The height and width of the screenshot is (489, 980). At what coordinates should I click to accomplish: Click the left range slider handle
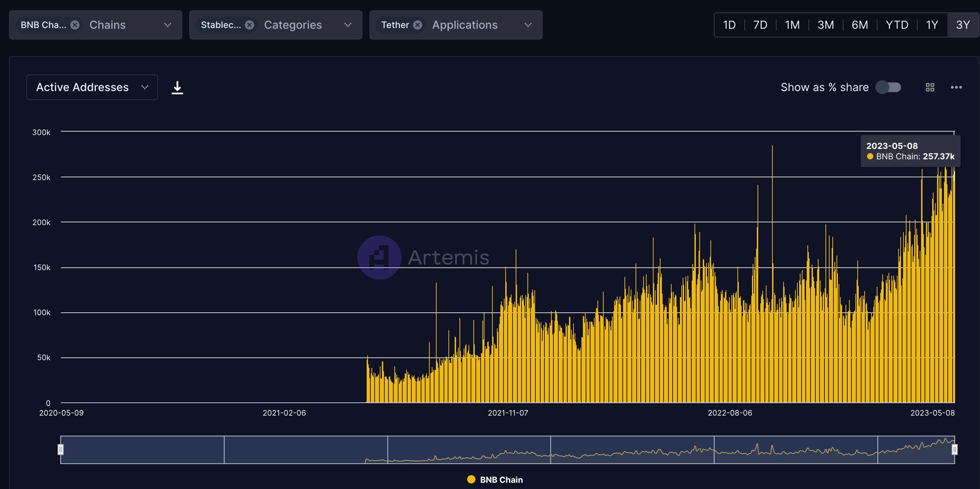pyautogui.click(x=61, y=450)
